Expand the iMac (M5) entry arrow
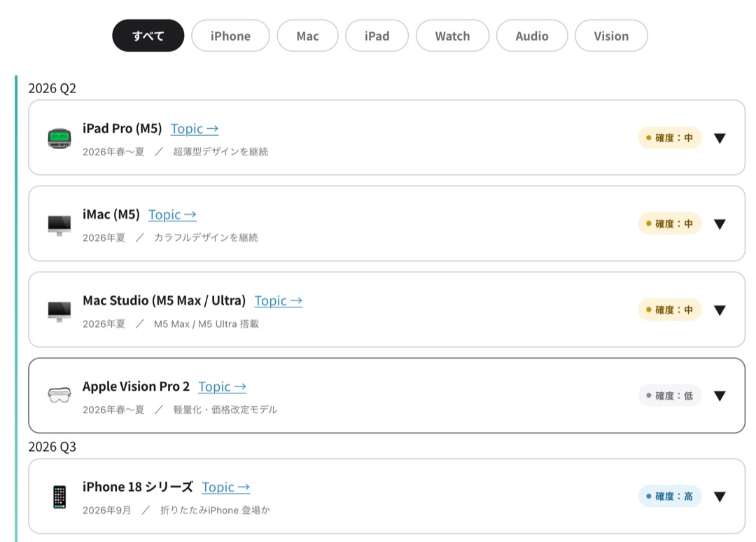 pyautogui.click(x=719, y=224)
